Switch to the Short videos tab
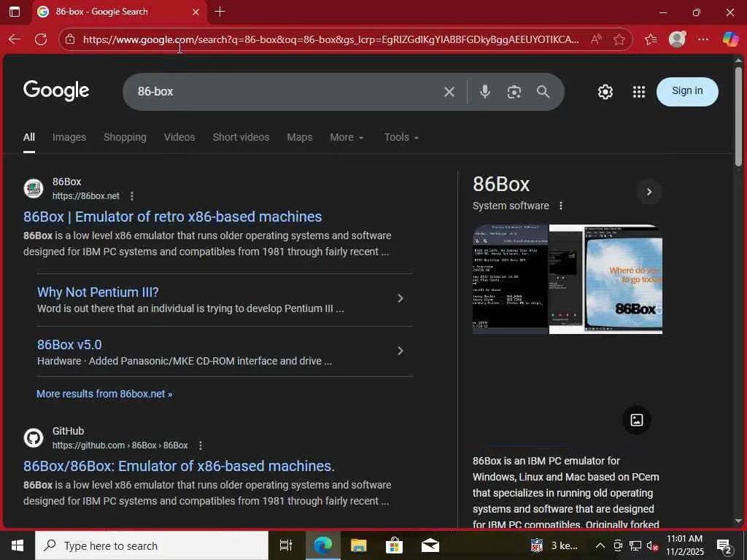Viewport: 747px width, 560px height. click(x=241, y=137)
